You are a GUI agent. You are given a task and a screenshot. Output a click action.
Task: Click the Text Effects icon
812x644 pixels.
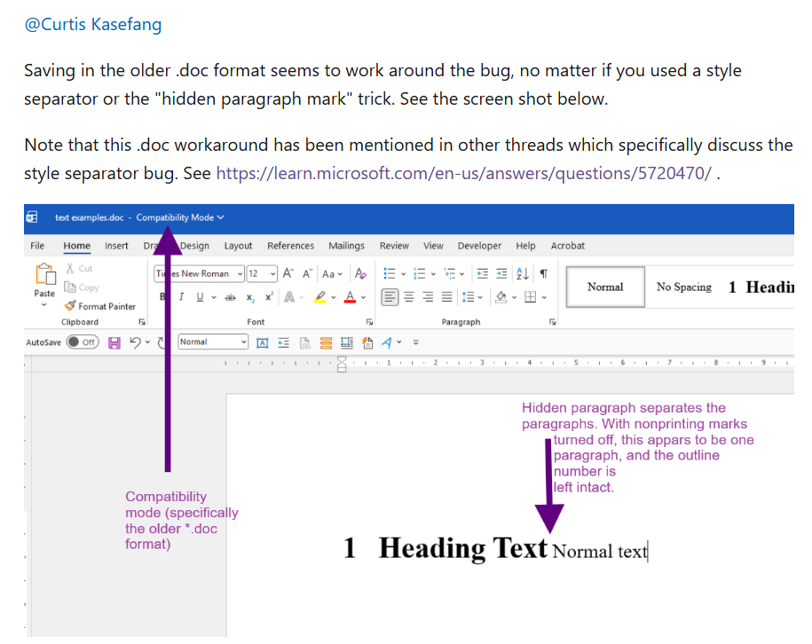(x=289, y=297)
